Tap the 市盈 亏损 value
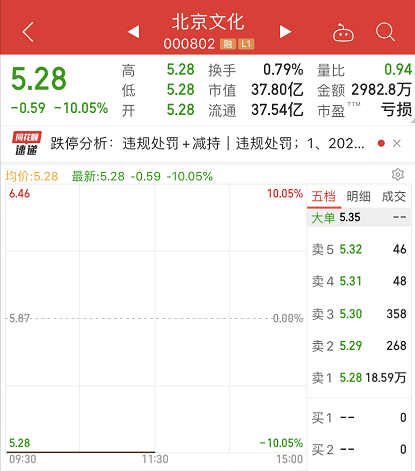This screenshot has width=415, height=471. pyautogui.click(x=397, y=110)
